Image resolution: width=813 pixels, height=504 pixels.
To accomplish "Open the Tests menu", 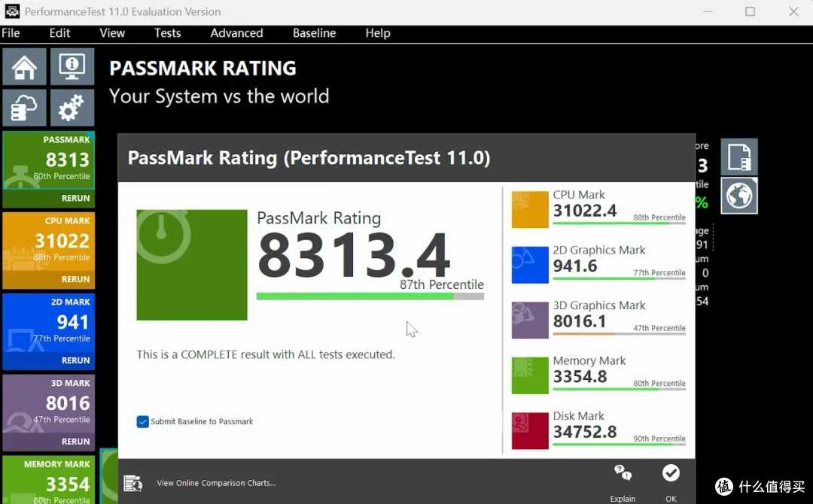I will 167,33.
